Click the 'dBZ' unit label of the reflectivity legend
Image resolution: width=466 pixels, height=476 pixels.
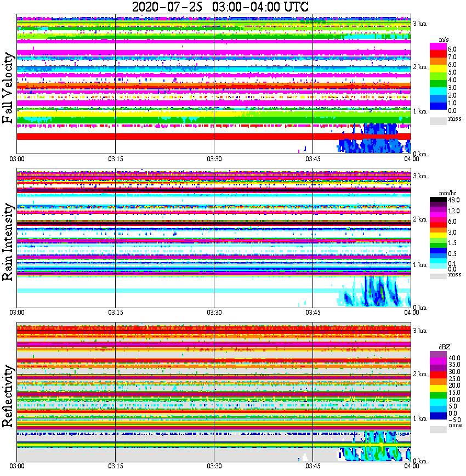point(444,347)
